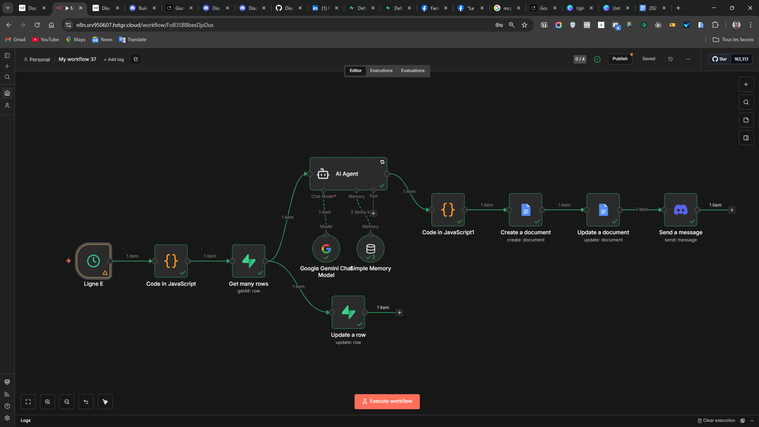Click plus connector after Update a row

(x=400, y=313)
